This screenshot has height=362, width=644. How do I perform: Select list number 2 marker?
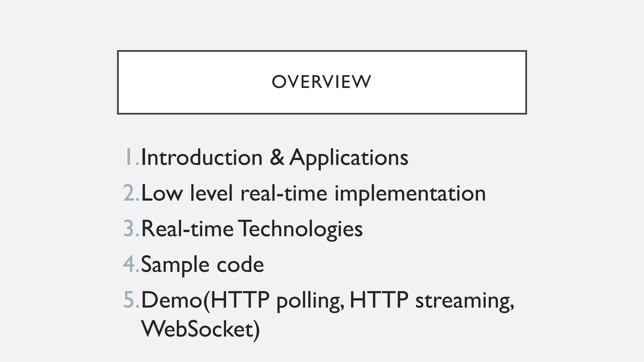131,193
